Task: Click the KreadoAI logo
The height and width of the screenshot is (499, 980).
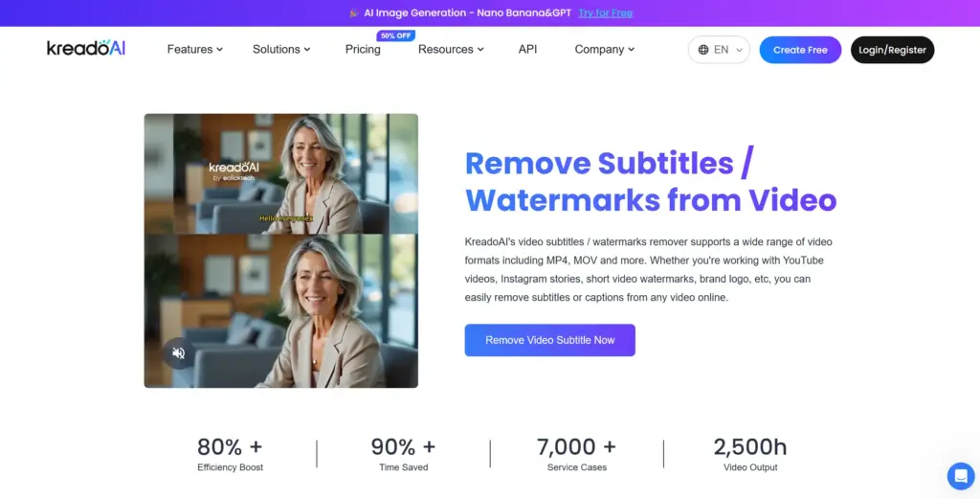Action: click(x=86, y=49)
